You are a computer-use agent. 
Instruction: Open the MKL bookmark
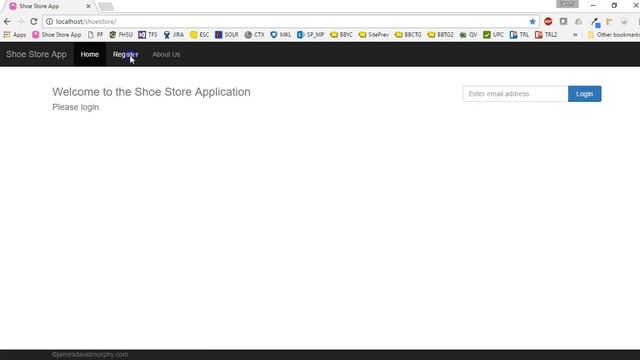[x=281, y=35]
